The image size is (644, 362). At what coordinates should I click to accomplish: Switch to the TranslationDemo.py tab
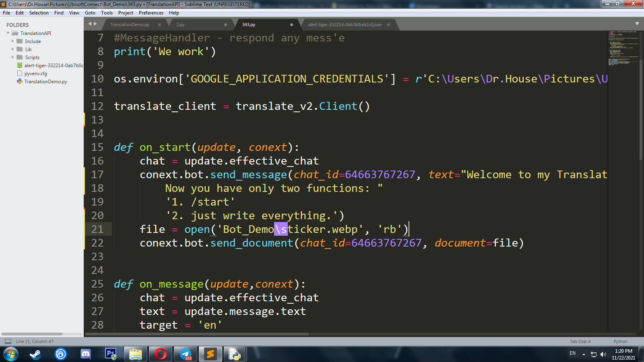pyautogui.click(x=130, y=25)
